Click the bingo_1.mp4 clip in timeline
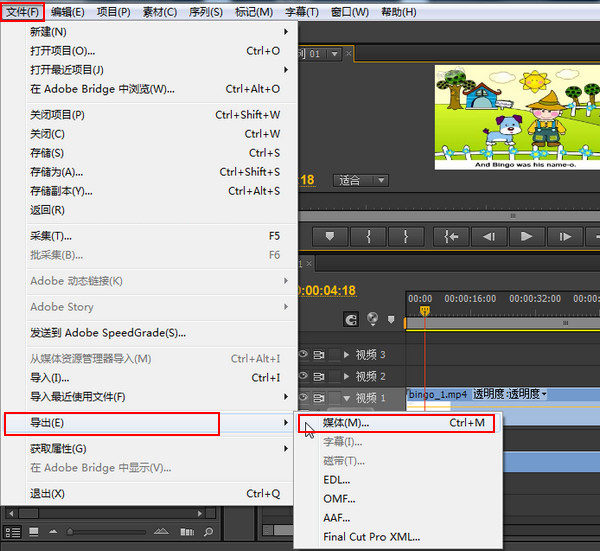Viewport: 600px width, 551px height. [438, 394]
